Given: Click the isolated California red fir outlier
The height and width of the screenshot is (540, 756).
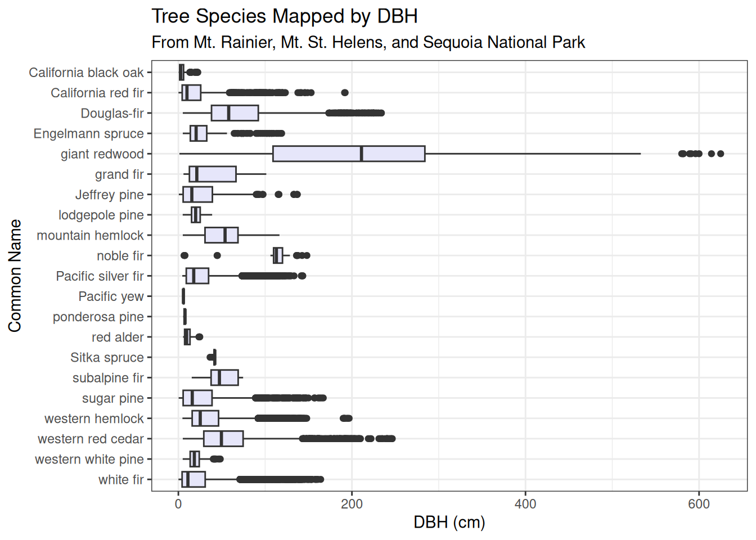Looking at the screenshot, I should click(345, 93).
